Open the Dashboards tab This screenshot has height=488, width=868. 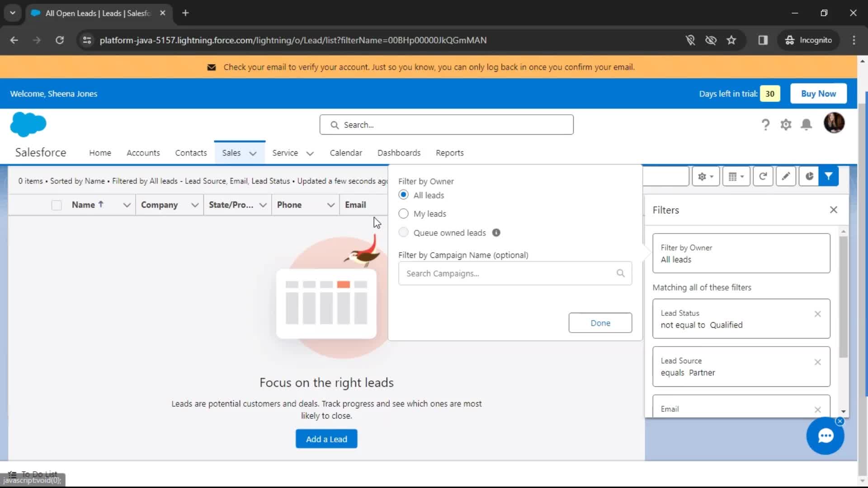(399, 153)
